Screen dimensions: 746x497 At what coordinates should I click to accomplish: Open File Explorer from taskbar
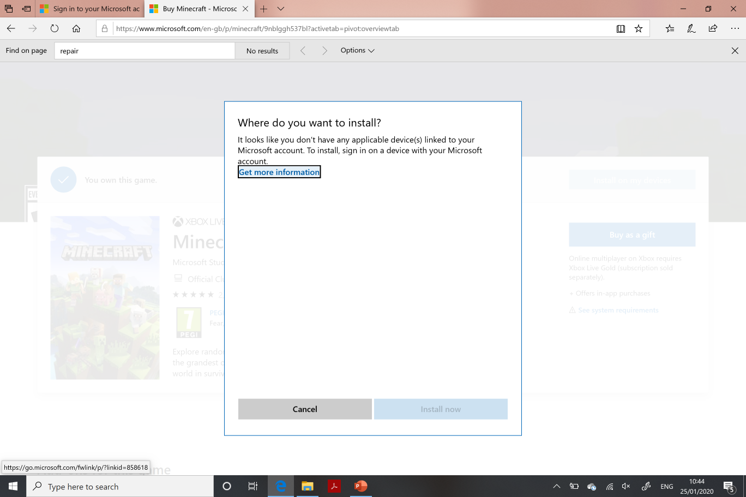(307, 486)
